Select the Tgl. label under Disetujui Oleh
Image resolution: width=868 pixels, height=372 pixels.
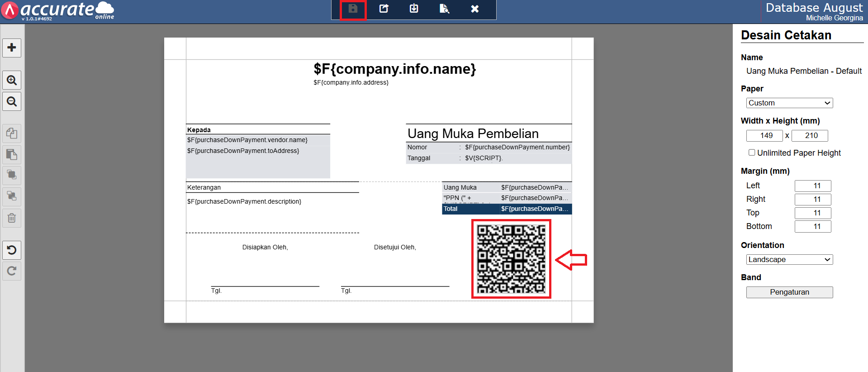[346, 291]
